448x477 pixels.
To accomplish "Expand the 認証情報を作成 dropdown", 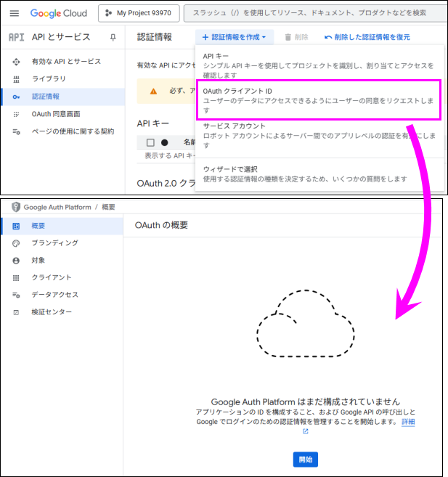I will (x=235, y=37).
